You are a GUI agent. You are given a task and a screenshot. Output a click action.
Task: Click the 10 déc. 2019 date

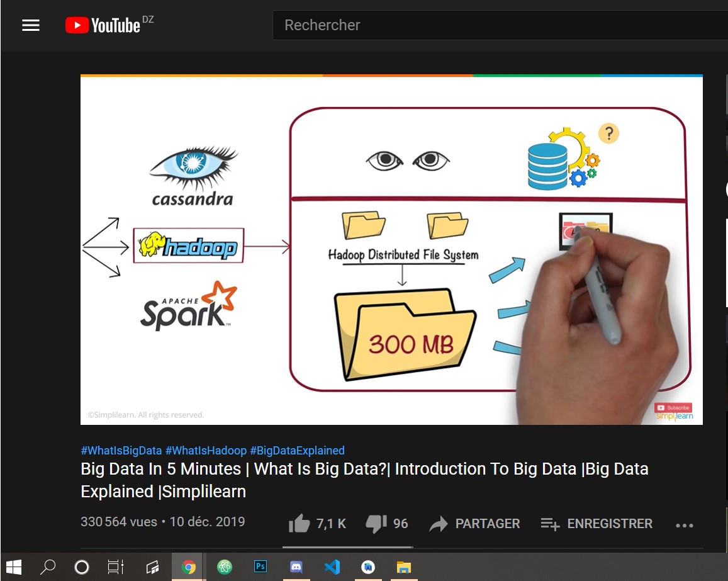pos(207,522)
